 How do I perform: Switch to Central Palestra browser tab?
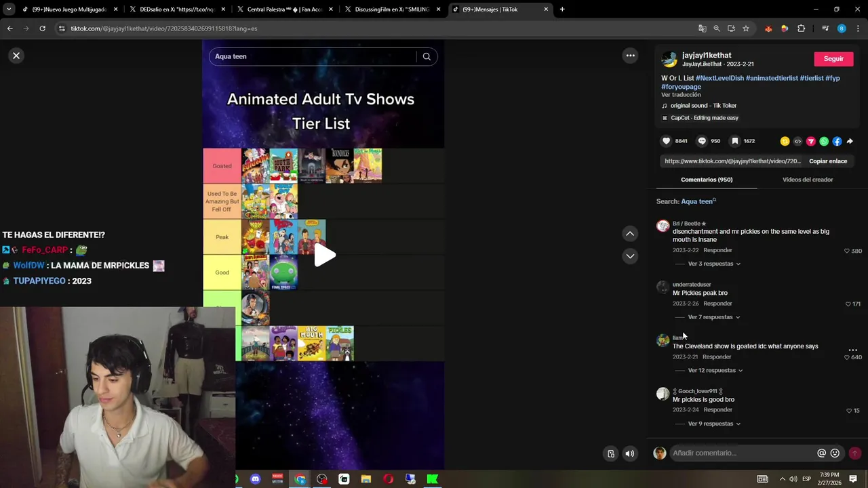284,9
